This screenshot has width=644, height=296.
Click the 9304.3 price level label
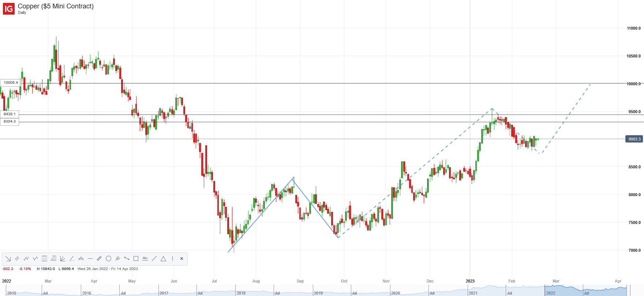10,121
